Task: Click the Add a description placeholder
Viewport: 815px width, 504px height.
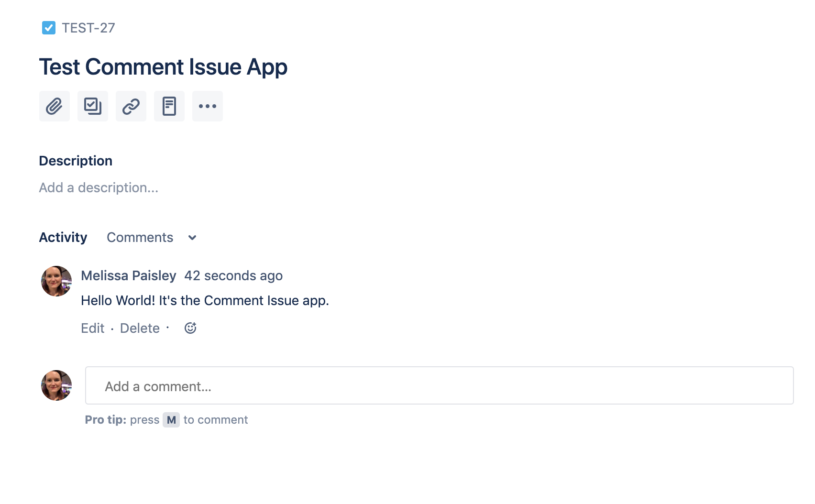Action: 99,187
